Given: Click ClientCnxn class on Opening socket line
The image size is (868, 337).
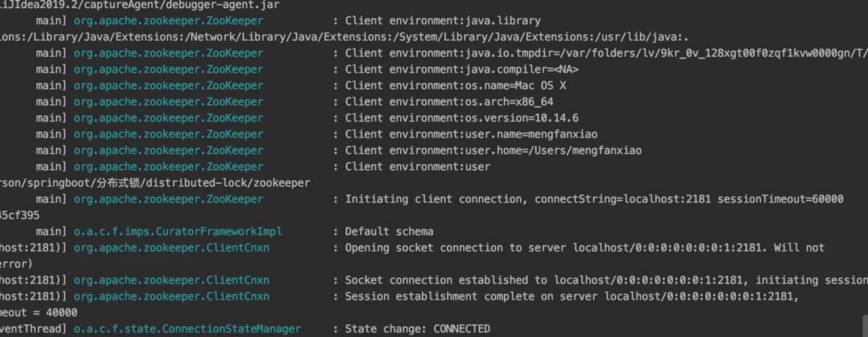Looking at the screenshot, I should pos(171,248).
